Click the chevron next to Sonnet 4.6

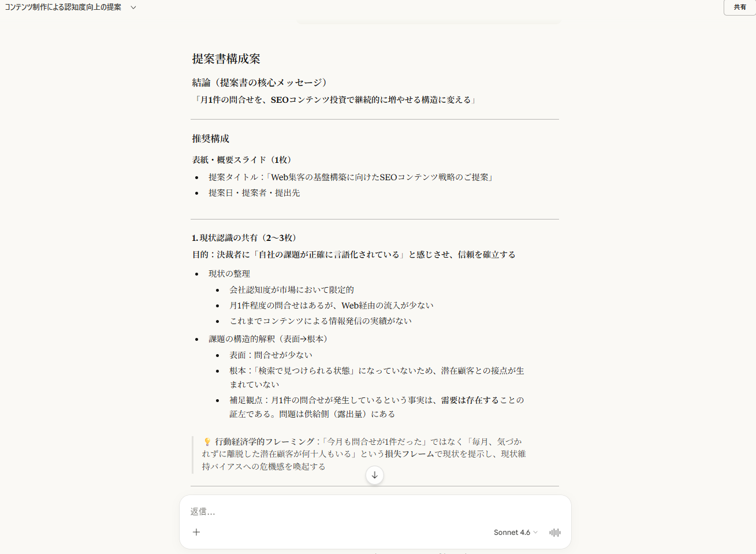[x=535, y=532]
